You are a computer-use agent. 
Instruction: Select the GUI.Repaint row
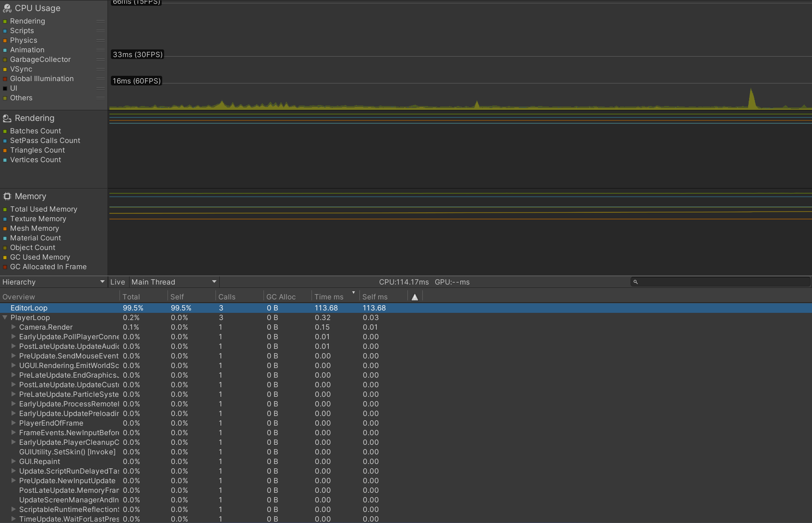pyautogui.click(x=39, y=462)
